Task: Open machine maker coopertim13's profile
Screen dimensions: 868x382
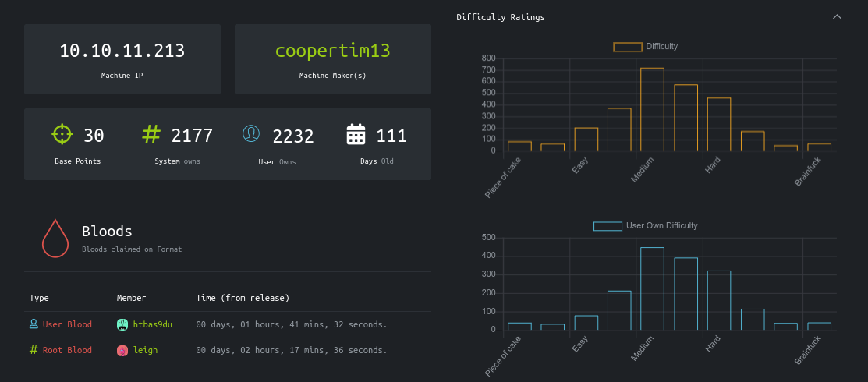Action: pyautogui.click(x=332, y=51)
